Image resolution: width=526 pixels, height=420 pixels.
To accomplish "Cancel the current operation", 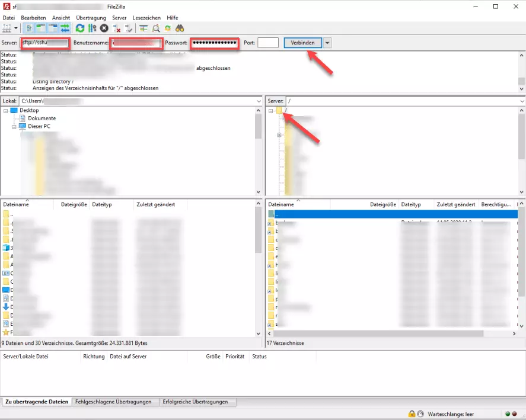I will [104, 28].
